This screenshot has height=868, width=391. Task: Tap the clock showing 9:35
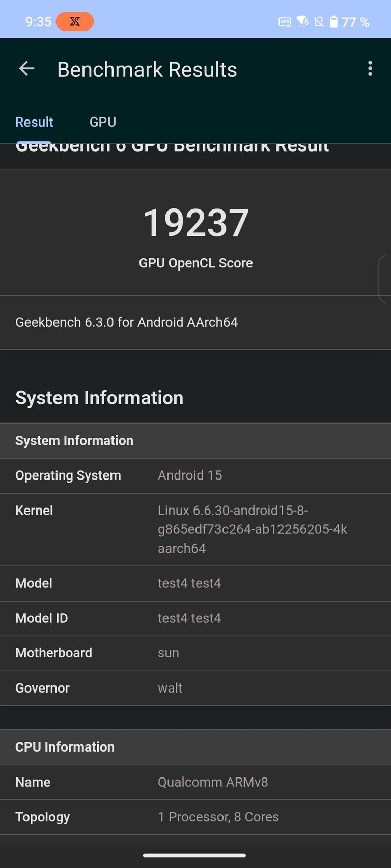click(38, 21)
